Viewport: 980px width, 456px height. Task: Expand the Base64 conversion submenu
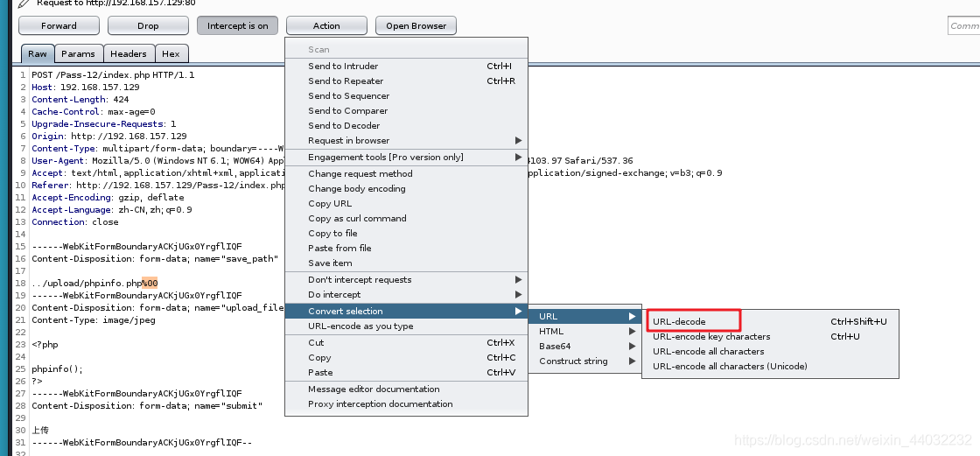[585, 347]
